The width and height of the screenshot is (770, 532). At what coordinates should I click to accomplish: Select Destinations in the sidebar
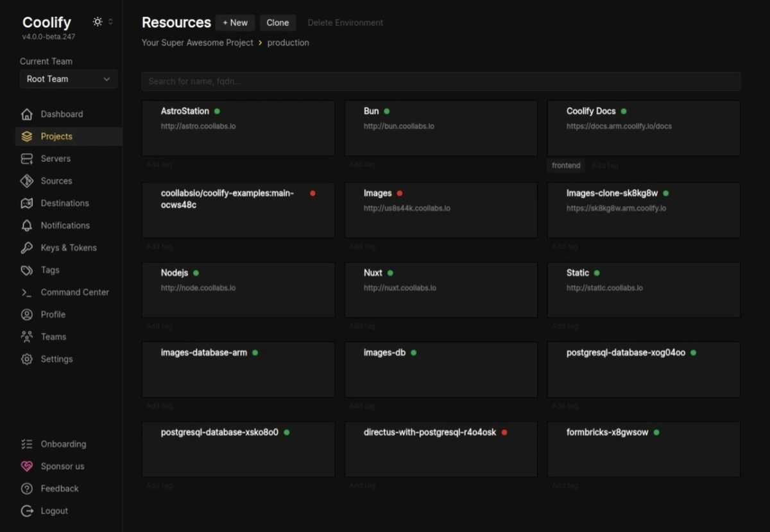69,203
